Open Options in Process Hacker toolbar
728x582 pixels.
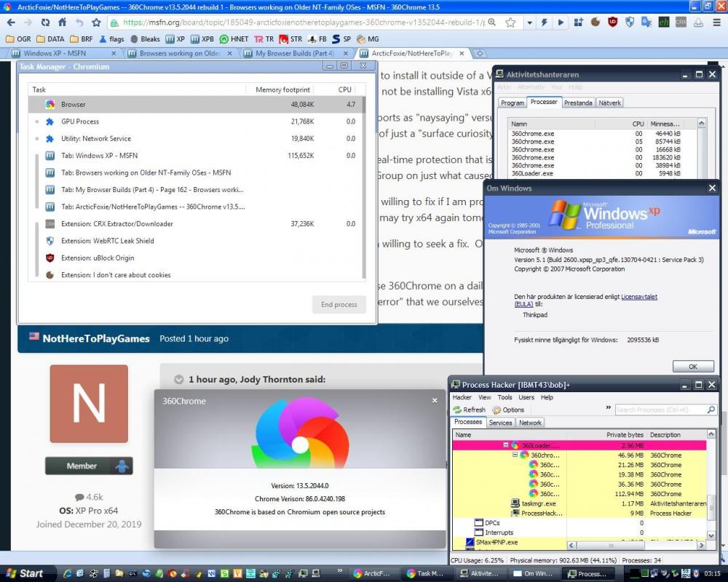pyautogui.click(x=508, y=410)
